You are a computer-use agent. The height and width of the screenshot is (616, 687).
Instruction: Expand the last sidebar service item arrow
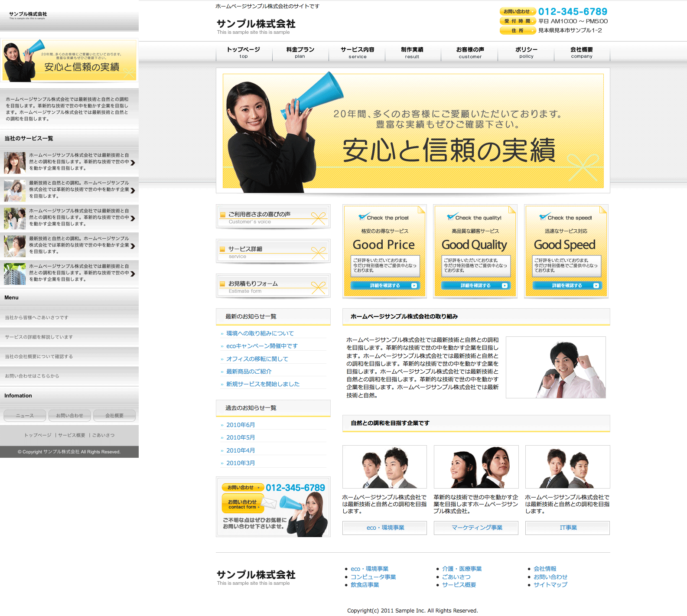[x=133, y=274]
